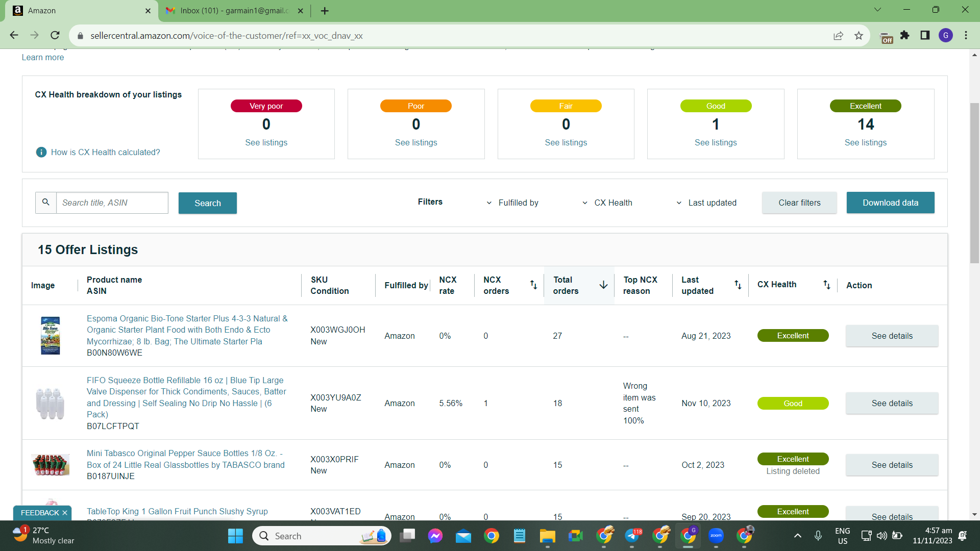
Task: View site information via the lock icon
Action: [x=80, y=36]
